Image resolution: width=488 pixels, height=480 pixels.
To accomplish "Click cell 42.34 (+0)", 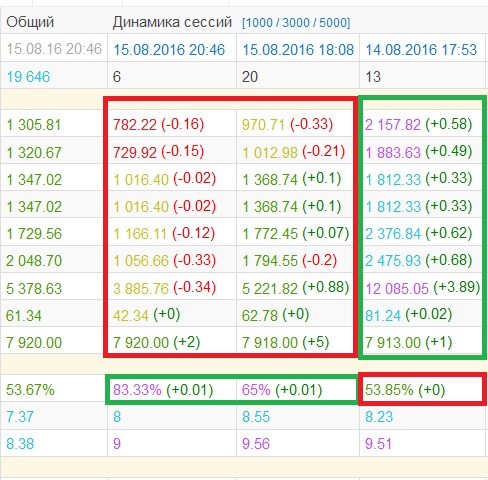I will (146, 315).
